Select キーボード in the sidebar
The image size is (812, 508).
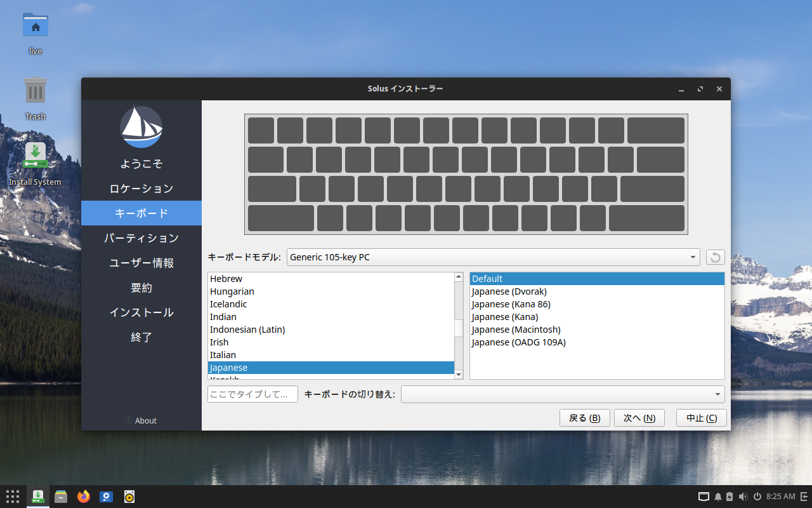coord(141,213)
